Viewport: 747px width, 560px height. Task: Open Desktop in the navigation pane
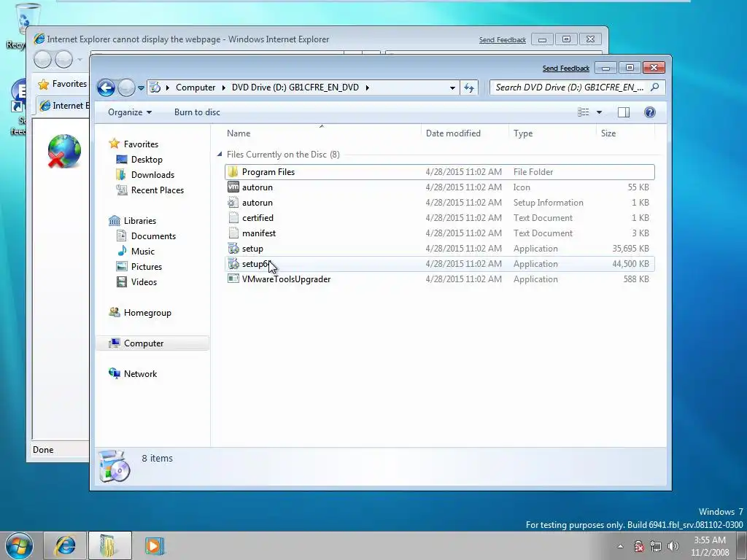147,160
